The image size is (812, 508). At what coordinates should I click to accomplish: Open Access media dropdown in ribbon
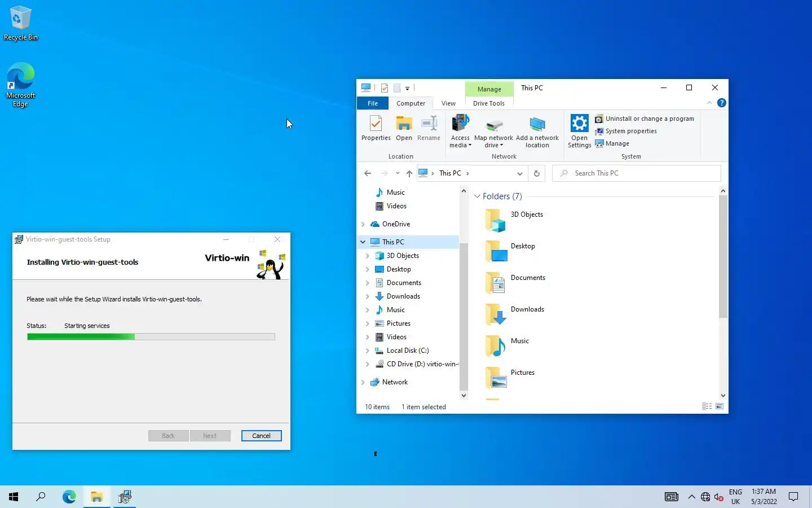pos(460,131)
